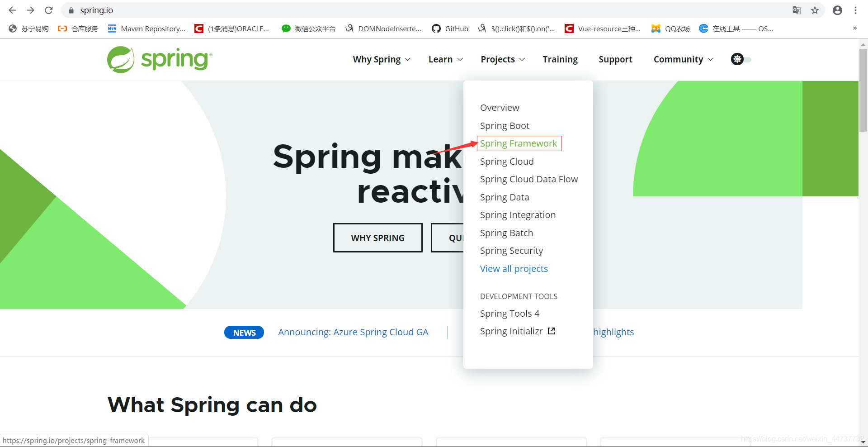Collapse the Projects dropdown menu
Screen dimensions: 868x447
point(503,59)
